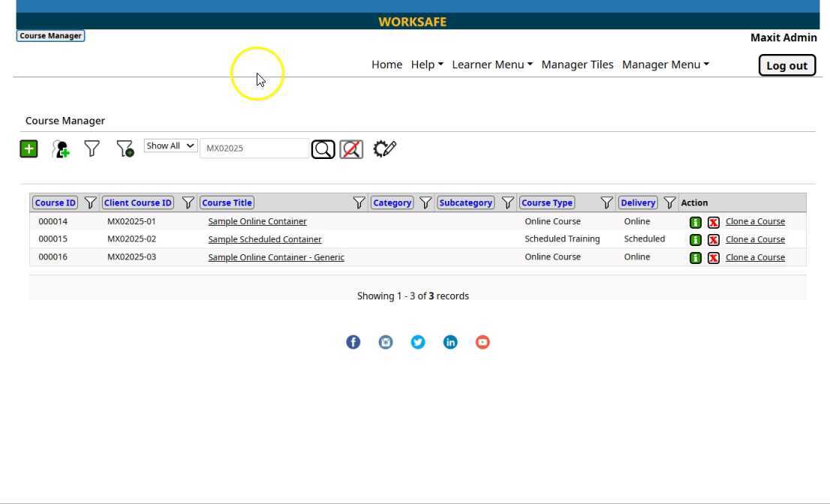Clear search with crossed-out magnifier icon
This screenshot has width=830, height=504.
(x=351, y=149)
